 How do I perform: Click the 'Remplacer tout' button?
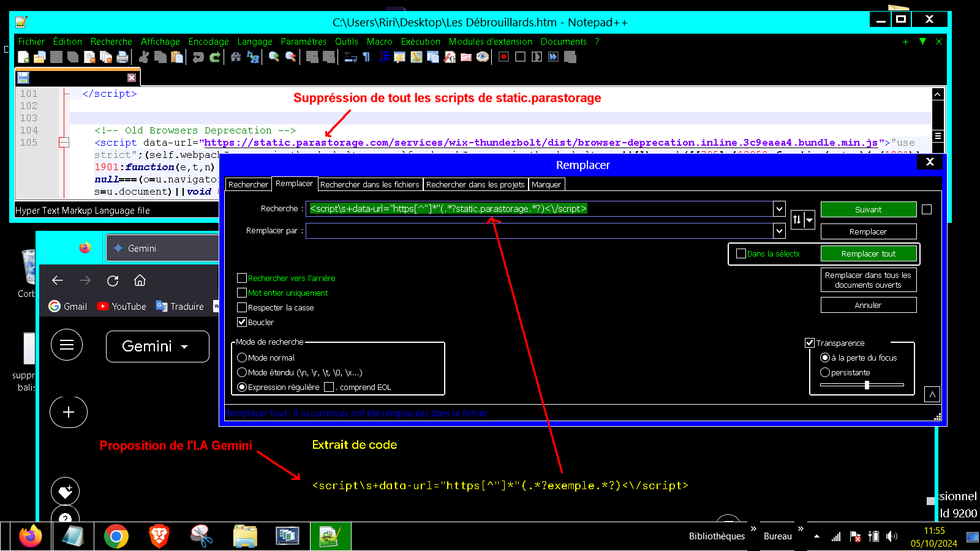point(869,253)
